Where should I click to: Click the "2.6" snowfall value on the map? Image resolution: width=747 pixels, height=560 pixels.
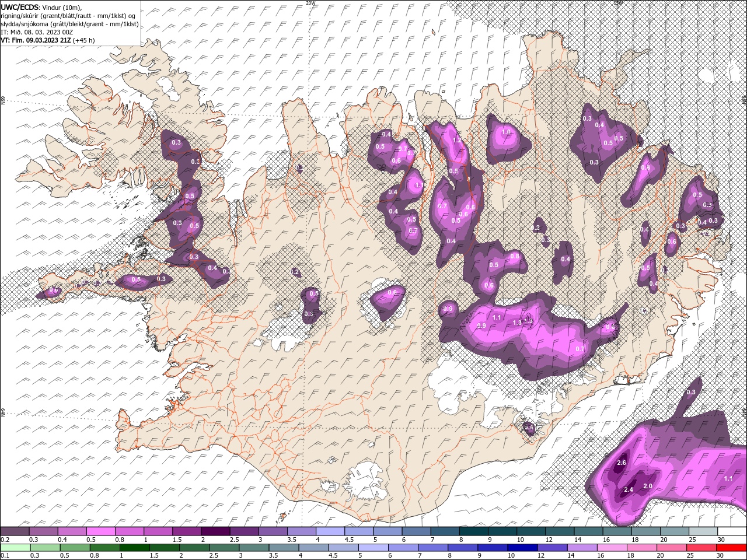(x=622, y=463)
